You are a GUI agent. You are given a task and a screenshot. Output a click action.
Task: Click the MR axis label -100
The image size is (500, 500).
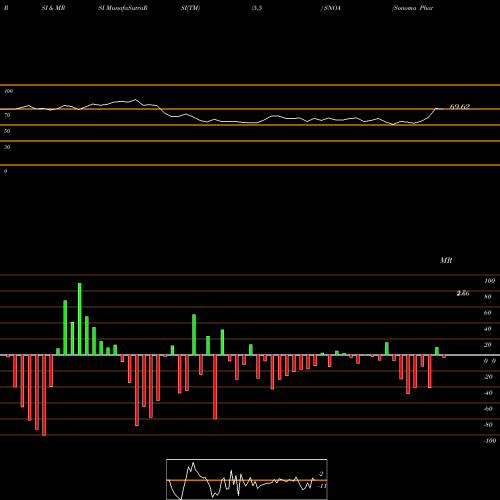pyautogui.click(x=490, y=441)
